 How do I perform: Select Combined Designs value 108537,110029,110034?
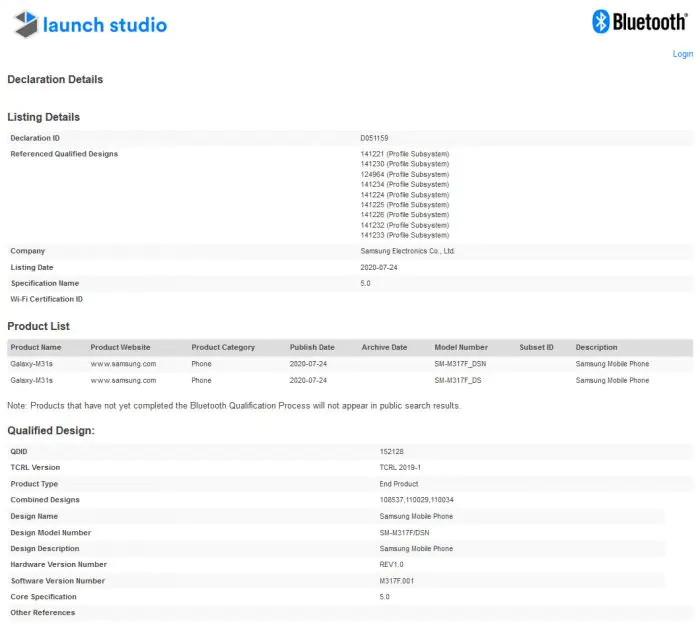[x=416, y=500]
